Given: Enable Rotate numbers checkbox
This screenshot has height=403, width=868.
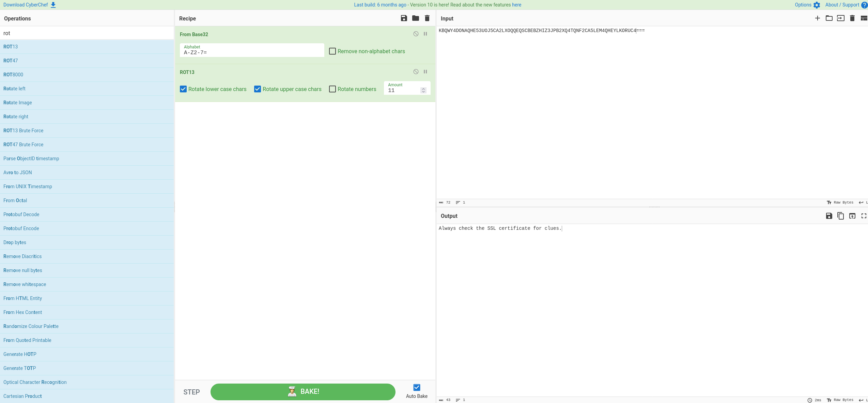Looking at the screenshot, I should coord(332,89).
